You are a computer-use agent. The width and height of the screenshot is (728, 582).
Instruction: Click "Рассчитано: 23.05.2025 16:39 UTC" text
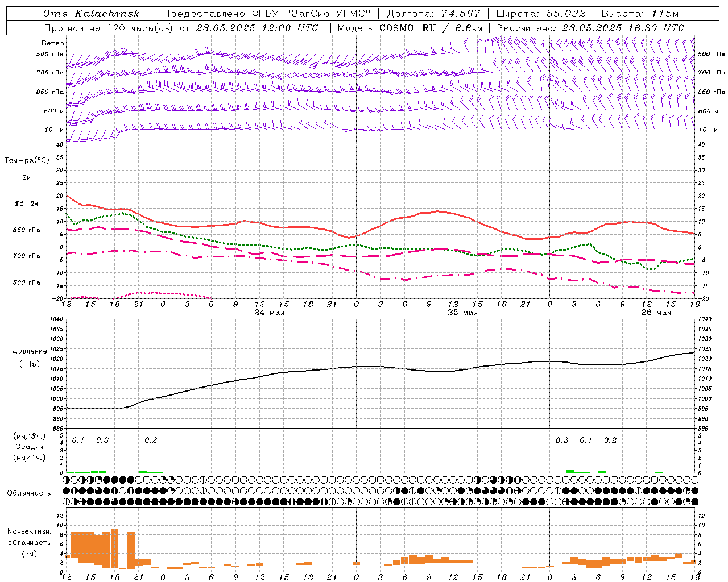(x=590, y=28)
